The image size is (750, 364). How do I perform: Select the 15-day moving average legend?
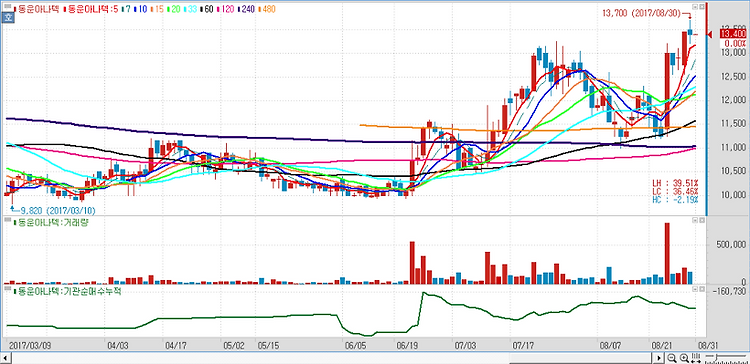[x=156, y=9]
